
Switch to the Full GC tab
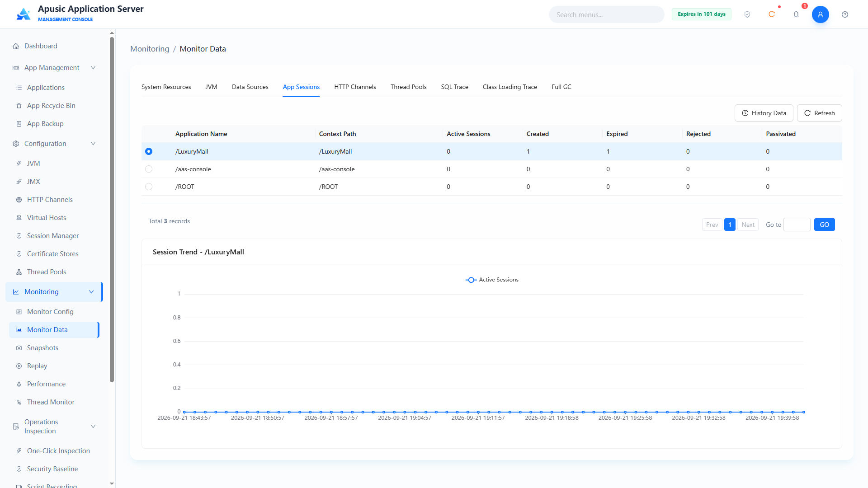coord(561,87)
